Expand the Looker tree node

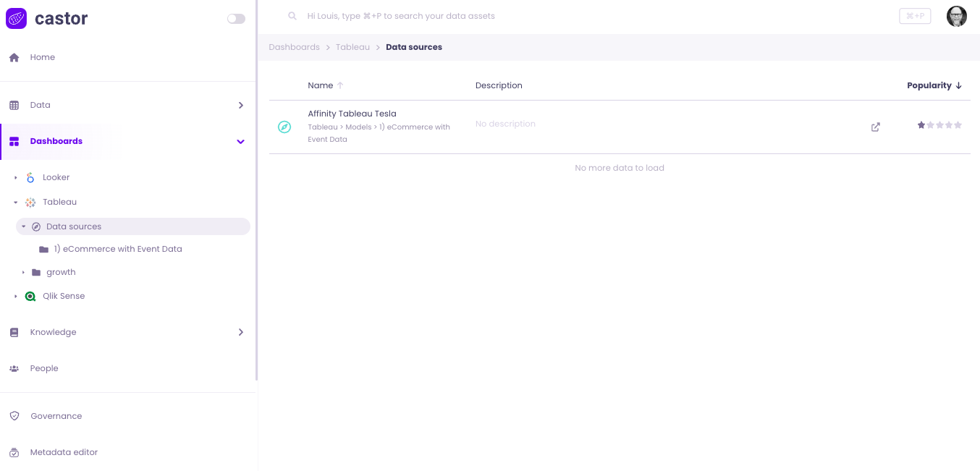[16, 177]
